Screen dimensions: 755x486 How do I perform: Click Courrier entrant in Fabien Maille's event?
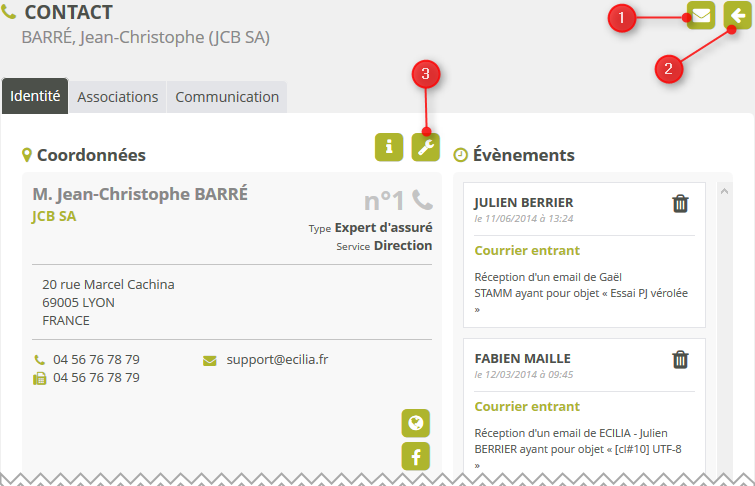pos(527,406)
